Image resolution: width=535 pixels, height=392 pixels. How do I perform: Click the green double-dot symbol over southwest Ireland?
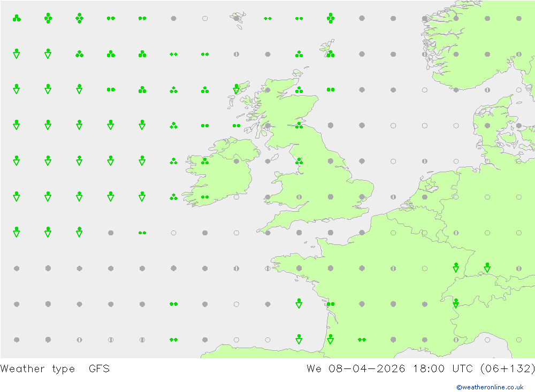(x=205, y=197)
